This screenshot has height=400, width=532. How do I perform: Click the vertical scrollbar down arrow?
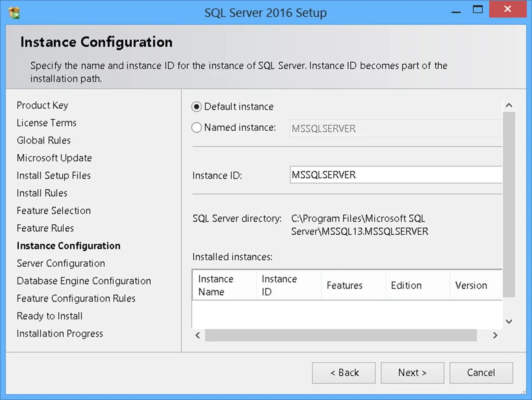coord(509,322)
